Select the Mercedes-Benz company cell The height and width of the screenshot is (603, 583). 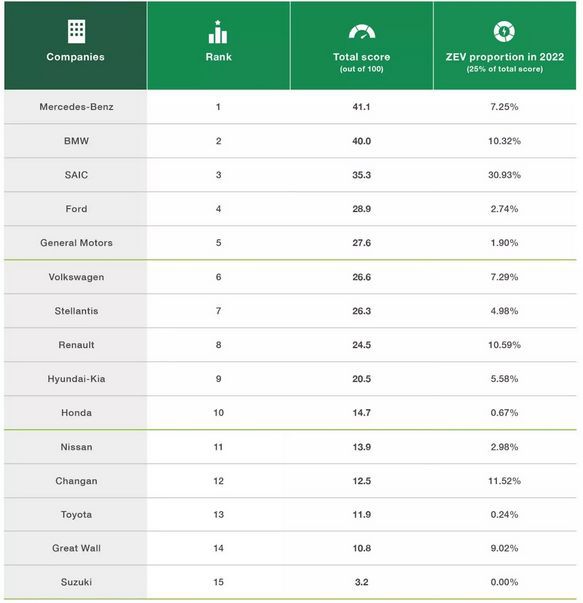[x=76, y=107]
